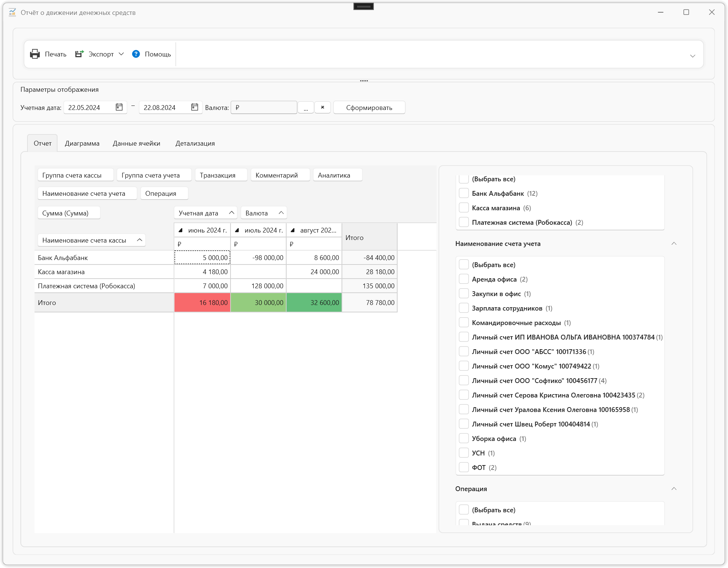Open the calendar for end date 22.08.2024

(x=195, y=107)
